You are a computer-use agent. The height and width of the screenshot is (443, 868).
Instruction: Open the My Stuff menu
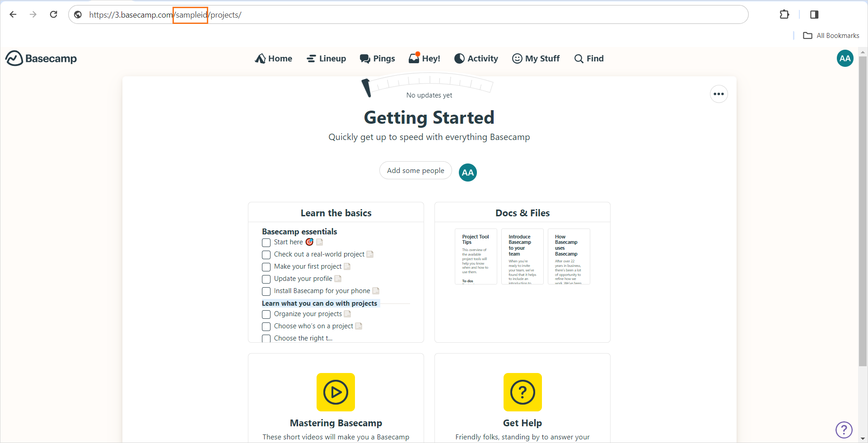coord(536,58)
